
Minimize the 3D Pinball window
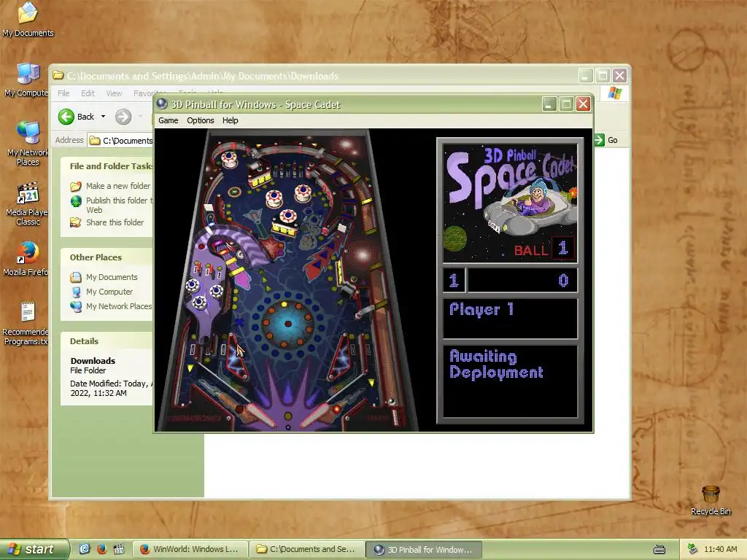pyautogui.click(x=549, y=104)
